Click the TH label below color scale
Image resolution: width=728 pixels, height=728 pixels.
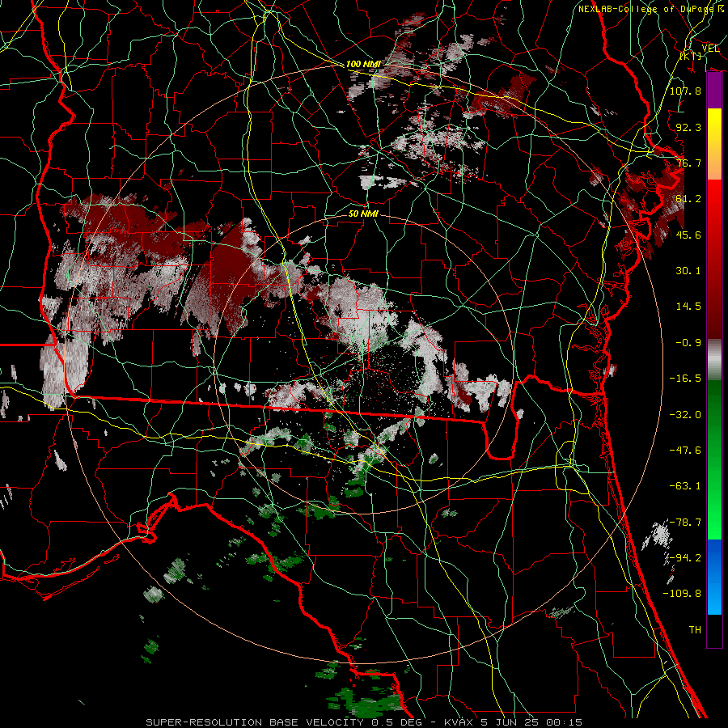[x=695, y=630]
